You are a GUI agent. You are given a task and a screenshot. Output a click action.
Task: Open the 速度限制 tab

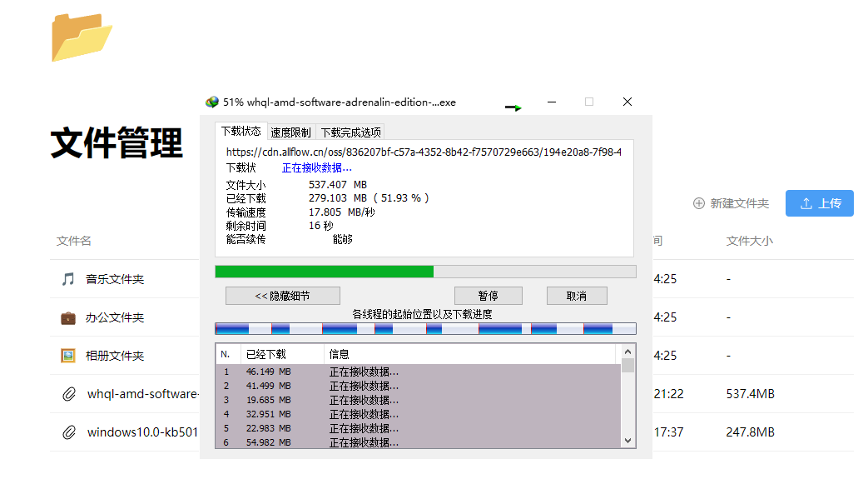290,132
